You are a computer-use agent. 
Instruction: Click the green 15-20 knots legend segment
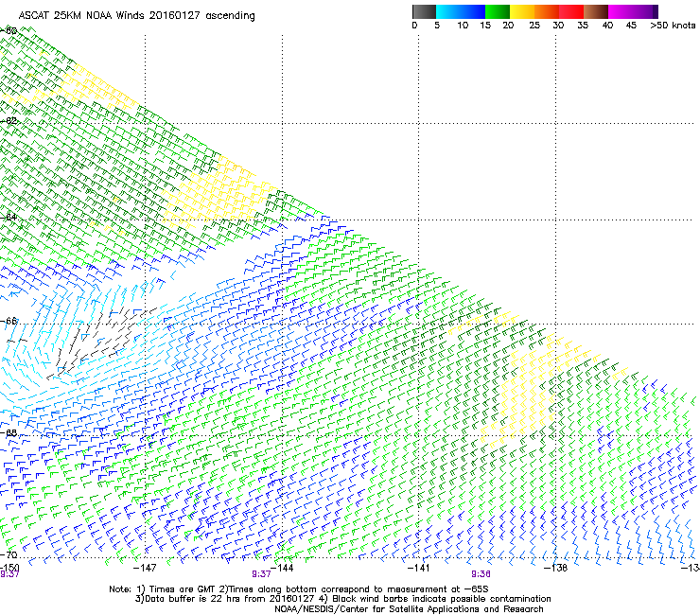point(498,11)
